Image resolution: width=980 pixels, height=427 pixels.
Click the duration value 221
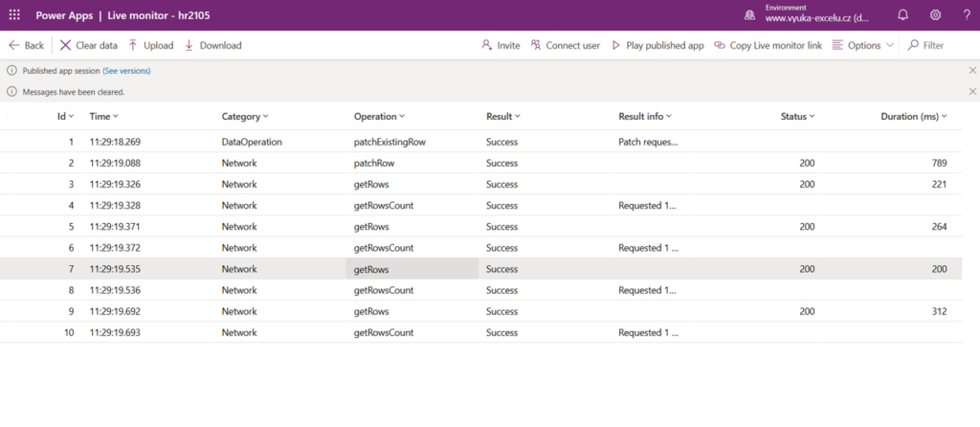tap(939, 185)
